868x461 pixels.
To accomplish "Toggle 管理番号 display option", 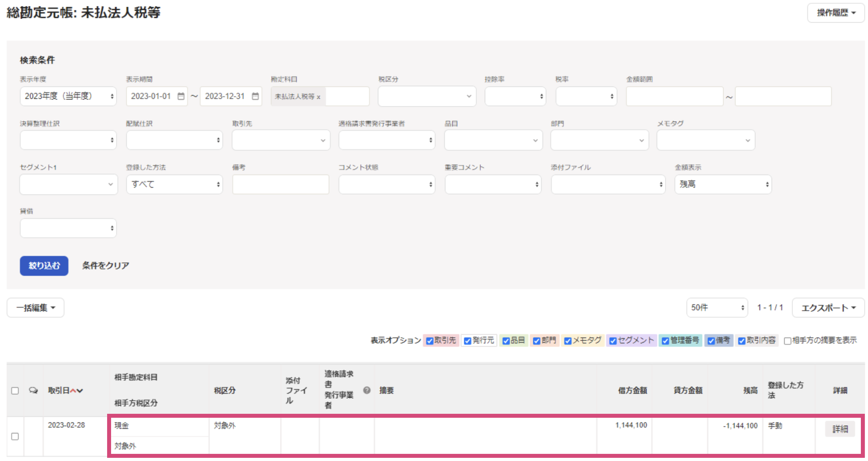I will pos(665,341).
